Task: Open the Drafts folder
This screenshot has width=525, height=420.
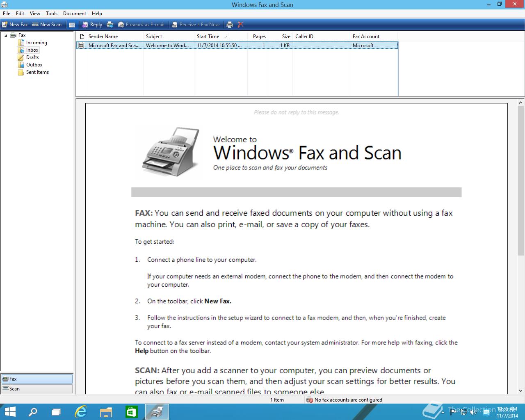Action: click(x=32, y=57)
